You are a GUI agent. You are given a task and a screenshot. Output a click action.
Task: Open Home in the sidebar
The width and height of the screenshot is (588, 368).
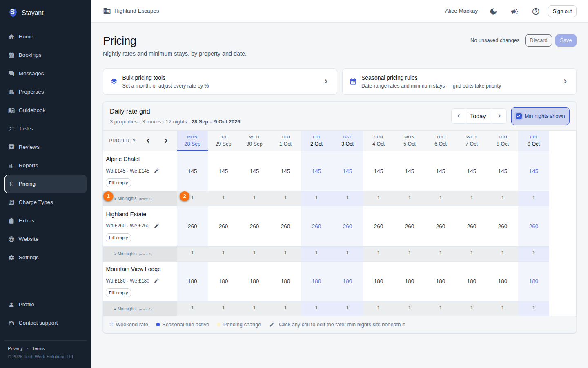point(45,37)
